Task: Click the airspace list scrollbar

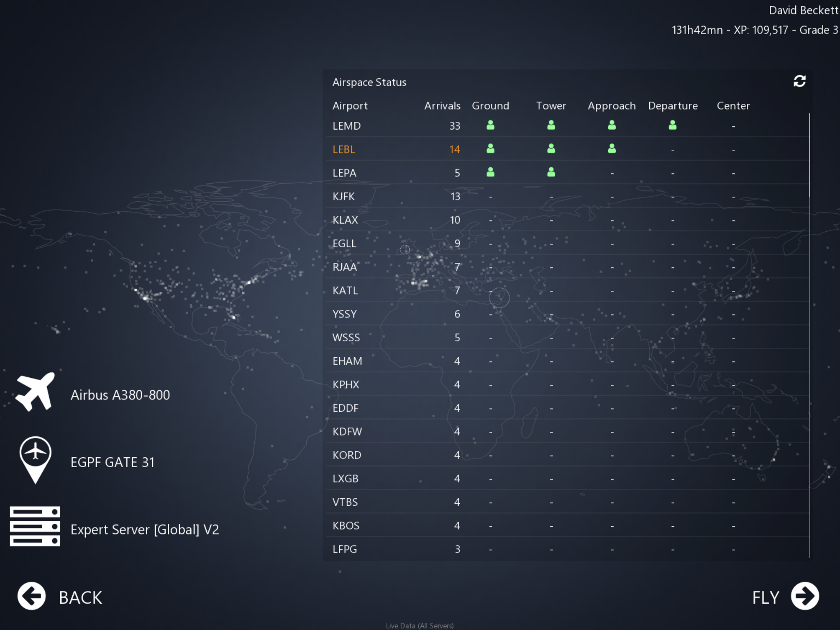Action: point(809,156)
